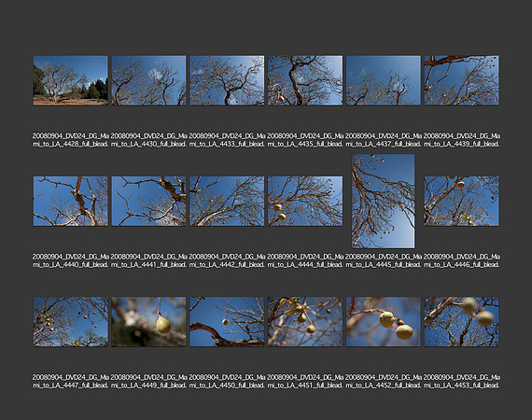The height and width of the screenshot is (420, 532).
Task: Click filename caption ending in 4446_full_bleed
Action: [462, 260]
